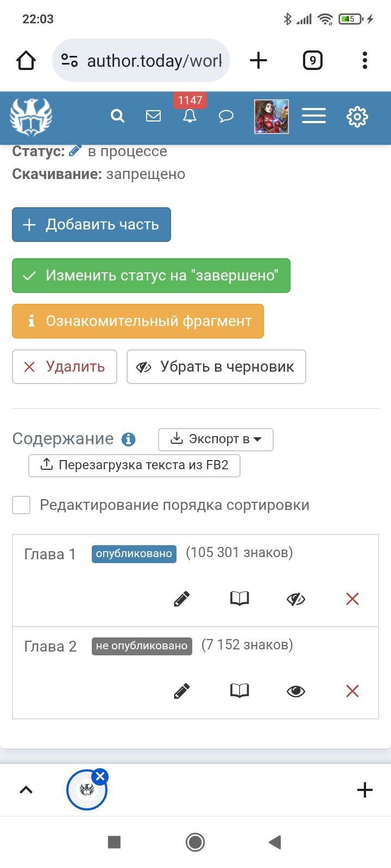Screen dimensions: 391x868
Task: Open notifications bell showing 1147
Action: click(x=190, y=115)
